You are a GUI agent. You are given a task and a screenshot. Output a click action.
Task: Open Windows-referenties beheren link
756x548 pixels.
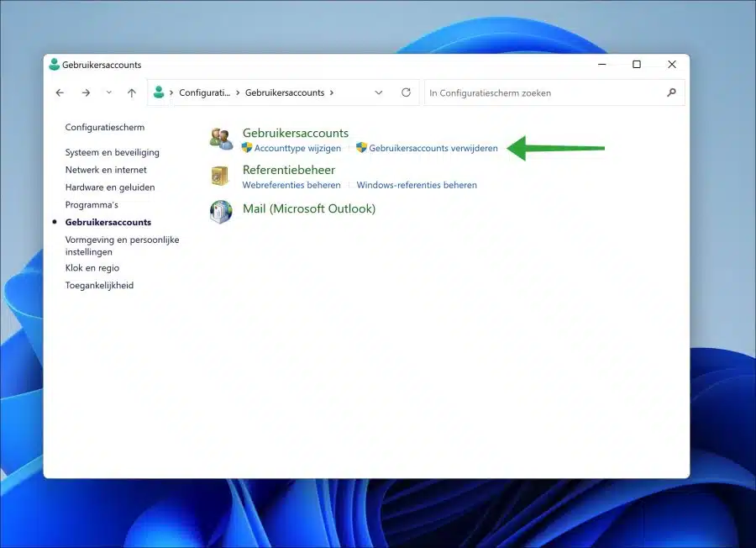(417, 185)
